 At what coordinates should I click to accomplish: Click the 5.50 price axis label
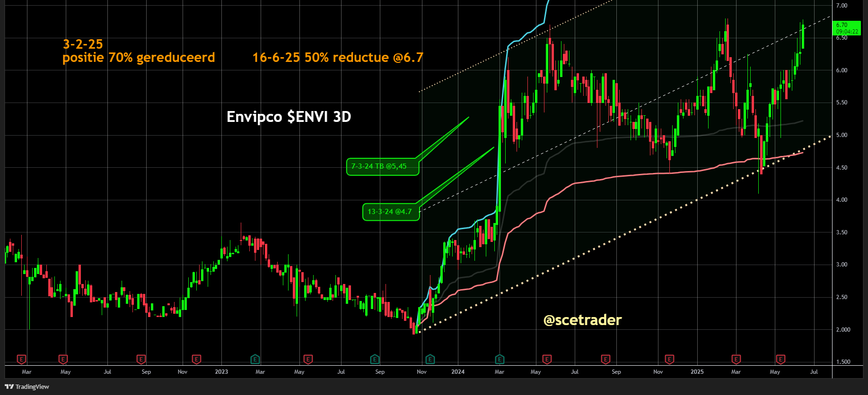click(x=842, y=103)
